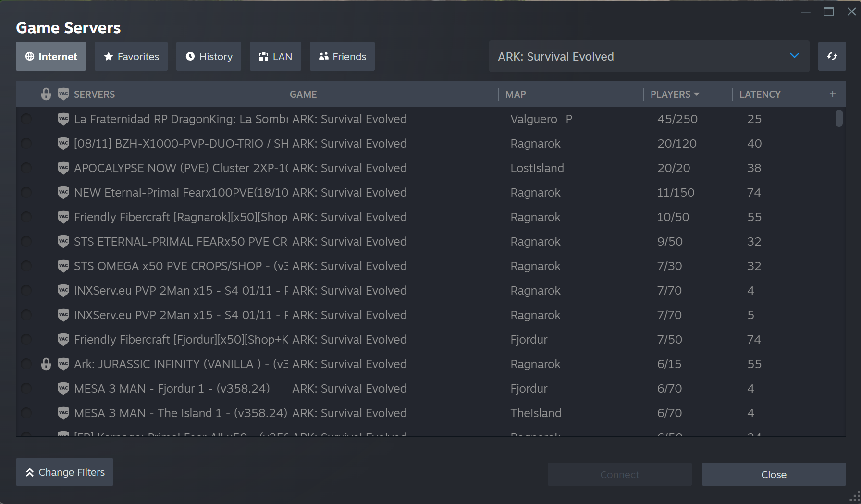Click the 11/150 players value
This screenshot has height=504, width=861.
click(x=676, y=192)
